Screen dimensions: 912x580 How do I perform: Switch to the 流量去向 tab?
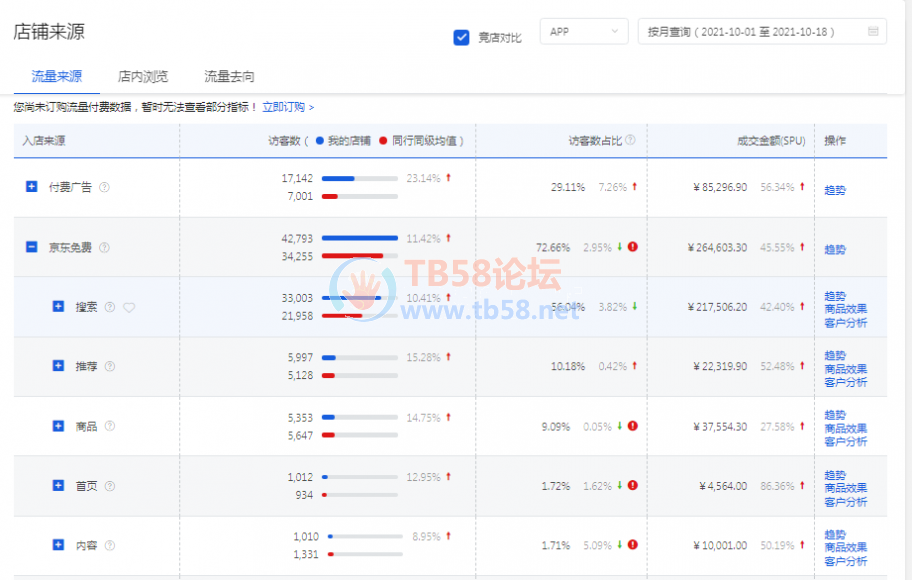click(x=229, y=76)
